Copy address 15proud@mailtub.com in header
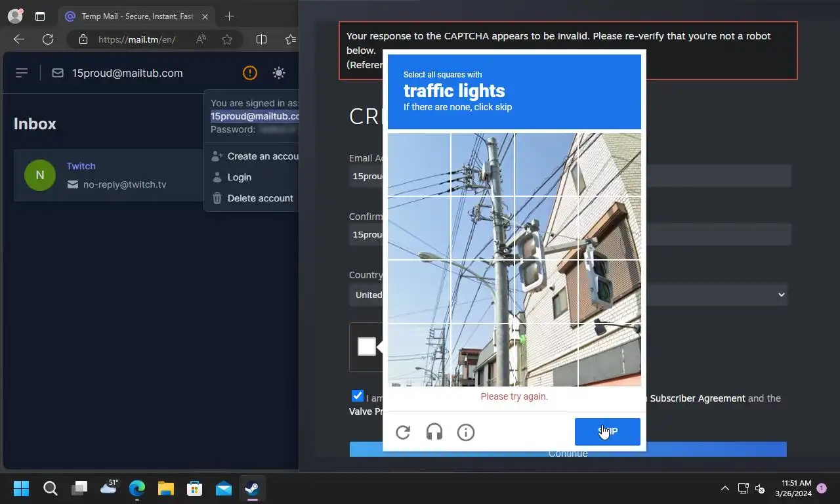840x504 pixels. tap(127, 73)
